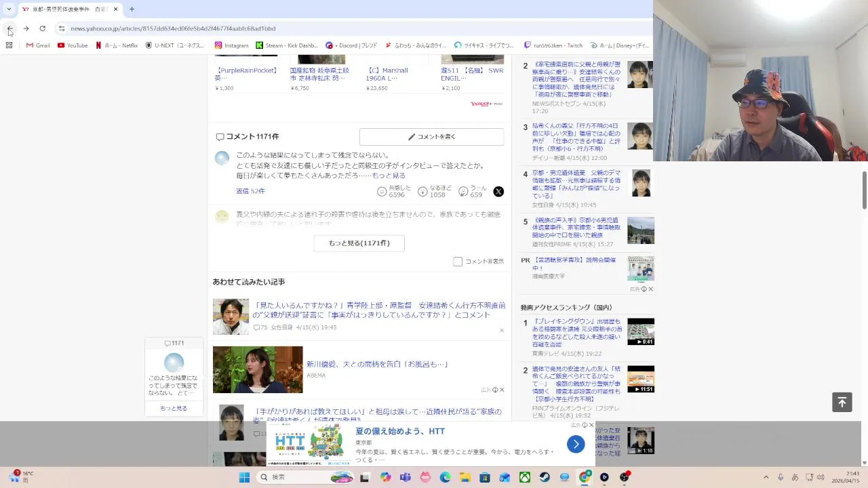This screenshot has width=868, height=488.
Task: Click the もっと見る(1171件) button
Action: 359,243
